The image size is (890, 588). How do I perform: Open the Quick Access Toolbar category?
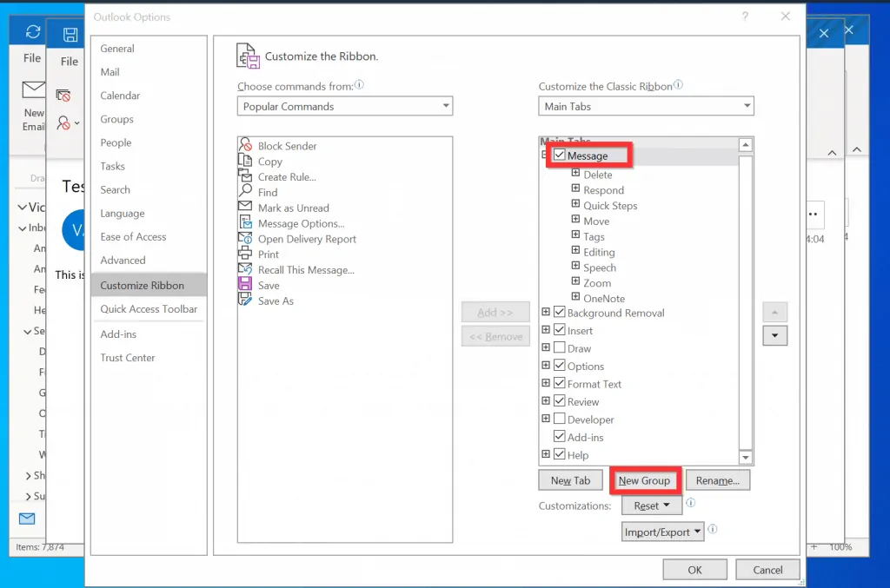tap(149, 309)
